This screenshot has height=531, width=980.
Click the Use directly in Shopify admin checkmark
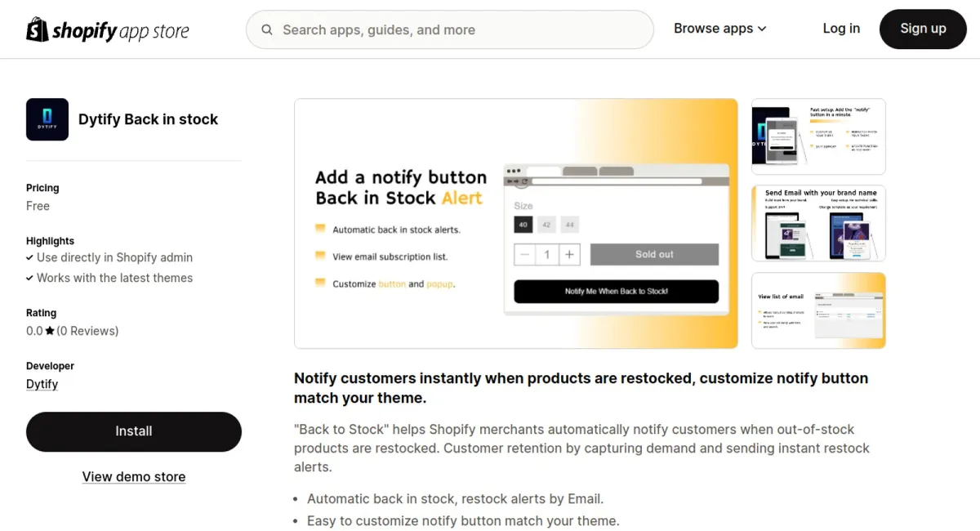[x=30, y=257]
